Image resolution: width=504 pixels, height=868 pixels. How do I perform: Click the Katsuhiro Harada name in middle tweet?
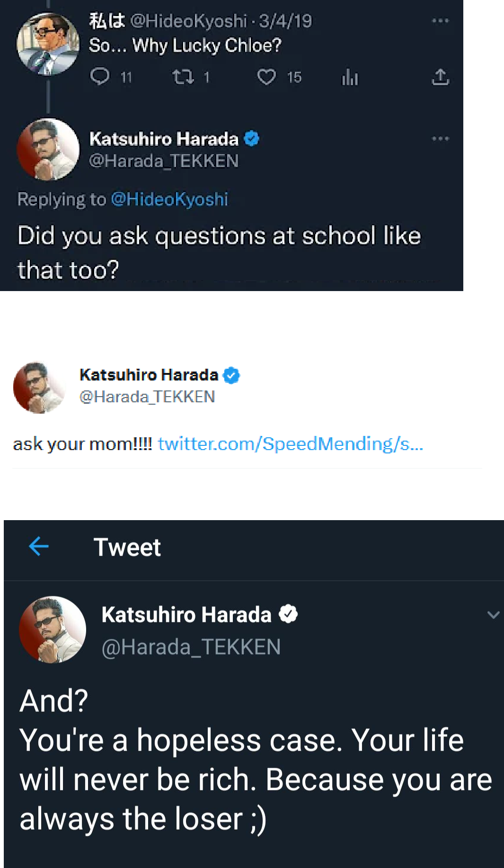tap(149, 375)
